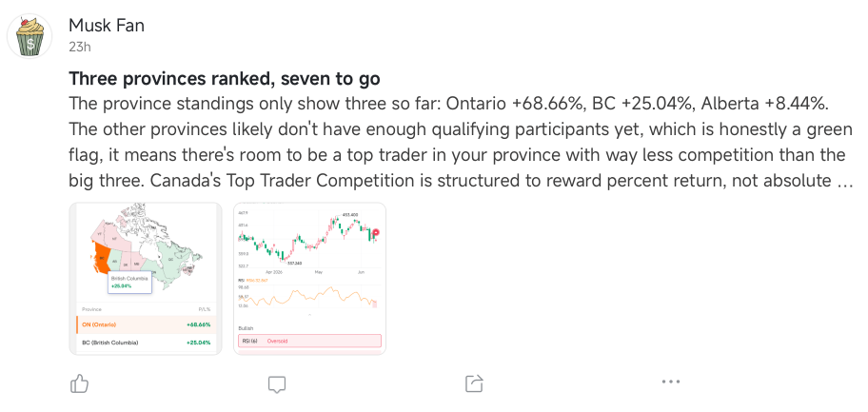The width and height of the screenshot is (868, 412).
Task: Click the British Columbia tooltip box
Action: pyautogui.click(x=129, y=283)
